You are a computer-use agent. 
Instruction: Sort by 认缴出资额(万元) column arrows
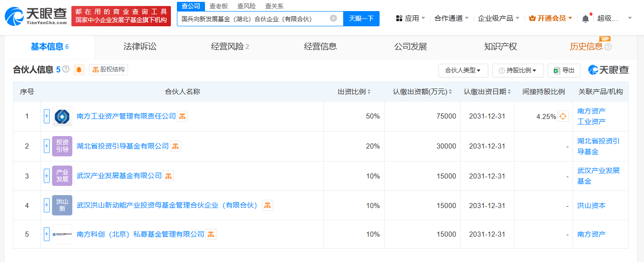(450, 92)
